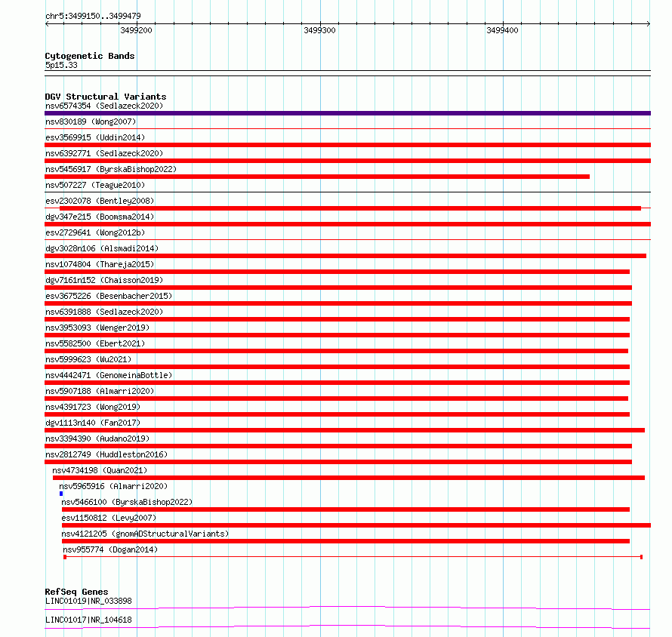The width and height of the screenshot is (672, 637).
Task: Click the RefSeq Genes track title
Action: click(x=76, y=592)
